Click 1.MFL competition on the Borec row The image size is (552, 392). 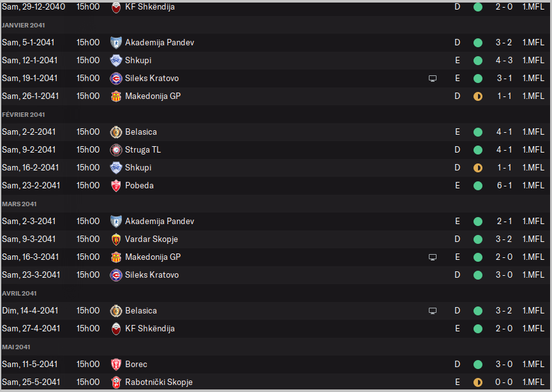[x=533, y=365]
